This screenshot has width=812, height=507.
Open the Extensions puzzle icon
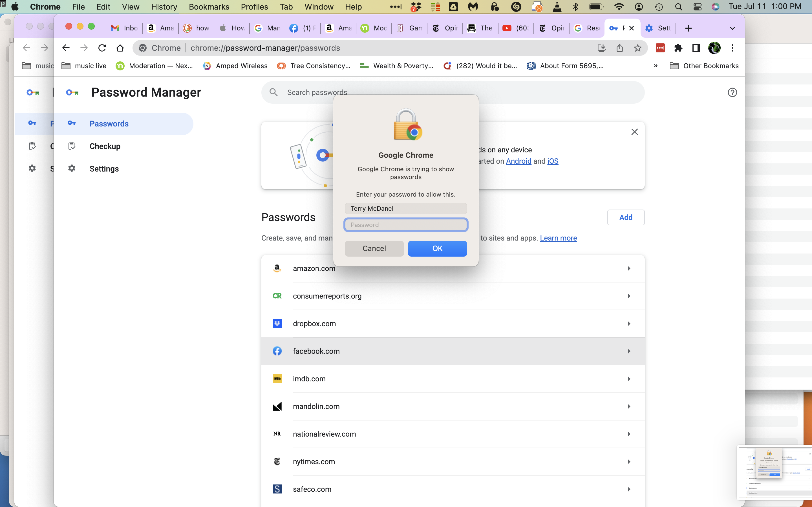point(678,48)
